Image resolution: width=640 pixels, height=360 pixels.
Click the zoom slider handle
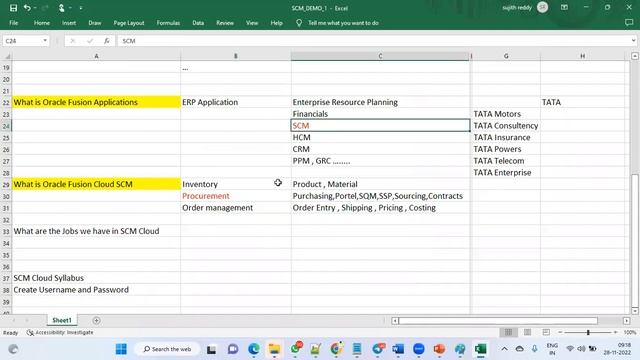point(588,332)
